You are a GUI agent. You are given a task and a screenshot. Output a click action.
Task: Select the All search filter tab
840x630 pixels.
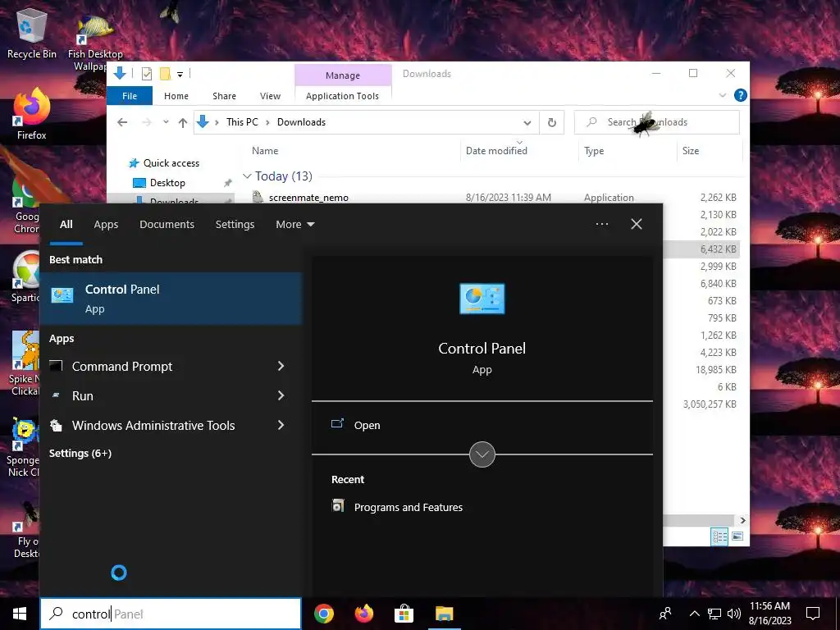pos(66,225)
